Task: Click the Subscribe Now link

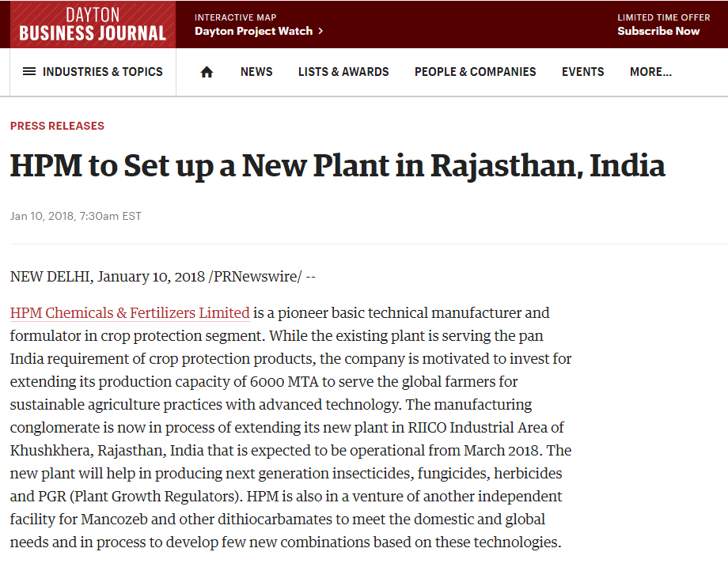Action: pos(658,31)
